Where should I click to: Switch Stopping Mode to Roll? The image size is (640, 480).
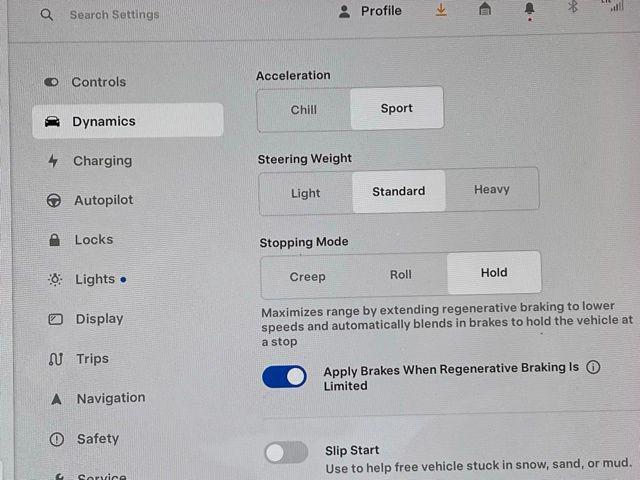[x=400, y=275]
